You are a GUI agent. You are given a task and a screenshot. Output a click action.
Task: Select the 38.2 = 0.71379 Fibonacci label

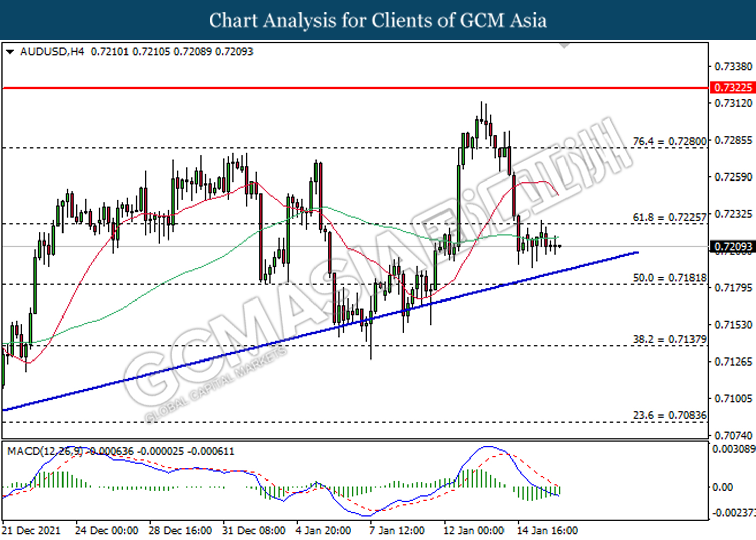pyautogui.click(x=669, y=339)
